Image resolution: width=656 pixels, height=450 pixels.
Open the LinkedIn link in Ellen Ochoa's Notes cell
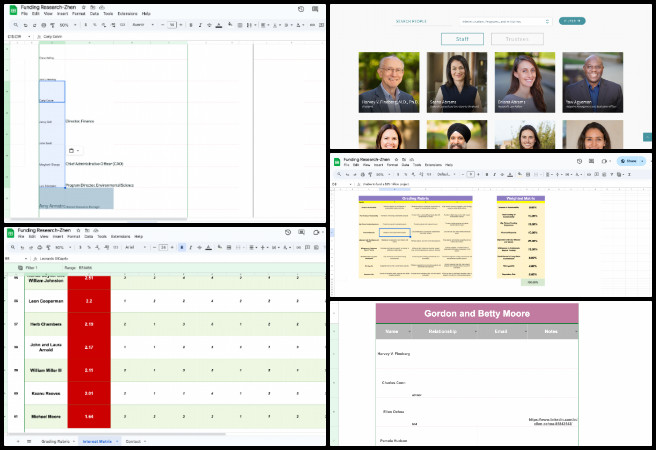(x=553, y=421)
